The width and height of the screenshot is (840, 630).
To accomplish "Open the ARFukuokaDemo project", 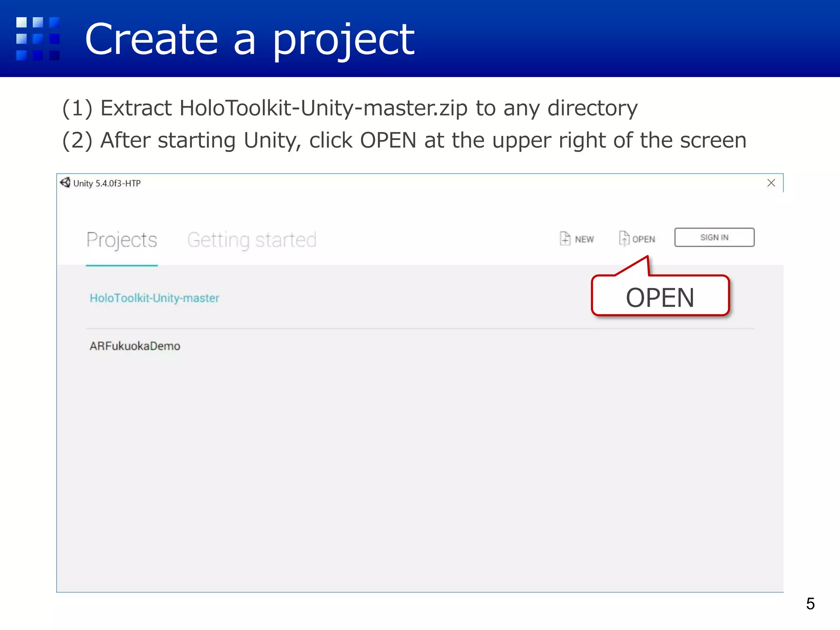I will tap(135, 346).
